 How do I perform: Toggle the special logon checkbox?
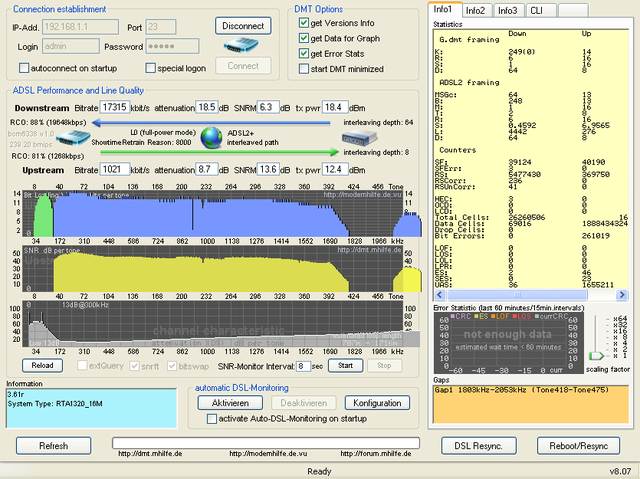[151, 68]
